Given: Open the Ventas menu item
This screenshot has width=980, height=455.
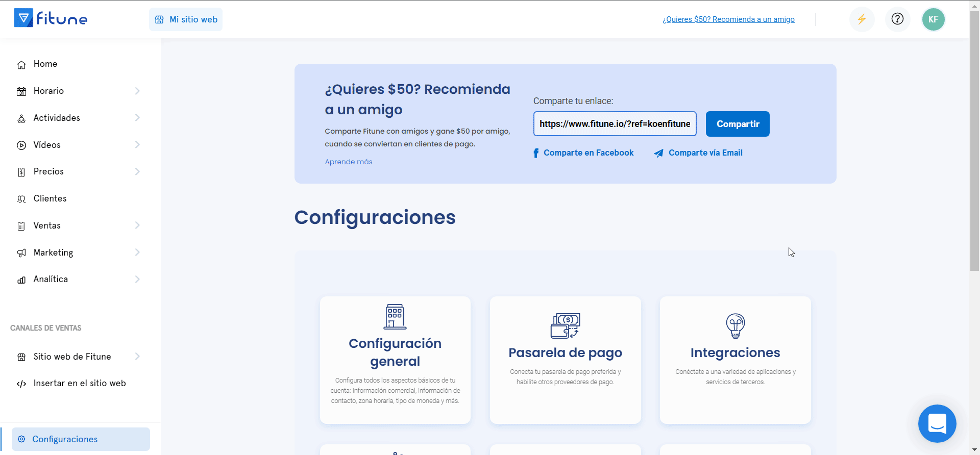Looking at the screenshot, I should [x=47, y=225].
